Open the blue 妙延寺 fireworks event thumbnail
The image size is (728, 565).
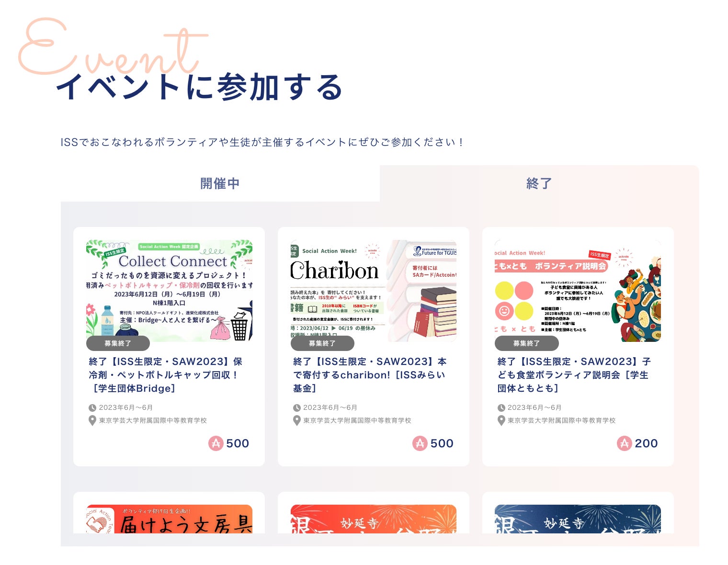(578, 519)
